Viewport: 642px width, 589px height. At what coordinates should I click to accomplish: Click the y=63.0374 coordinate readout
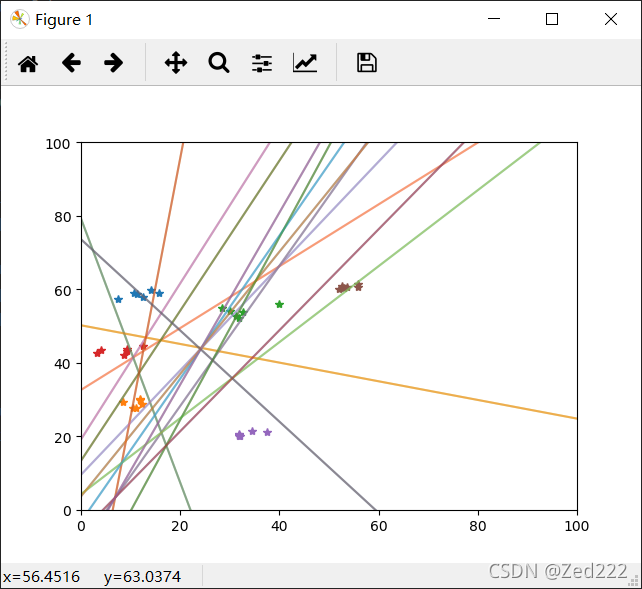142,577
